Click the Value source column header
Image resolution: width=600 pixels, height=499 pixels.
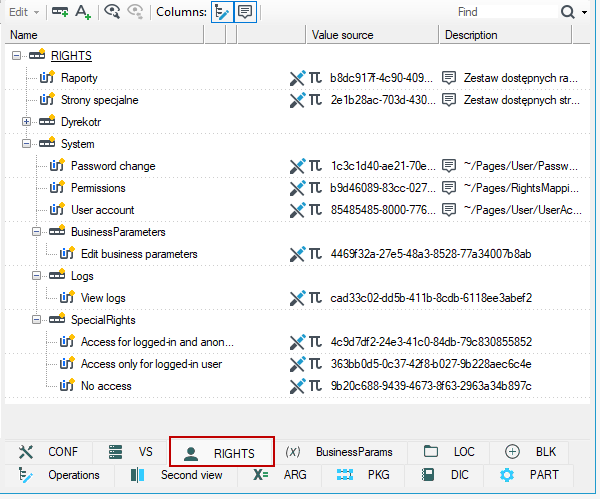(372, 35)
